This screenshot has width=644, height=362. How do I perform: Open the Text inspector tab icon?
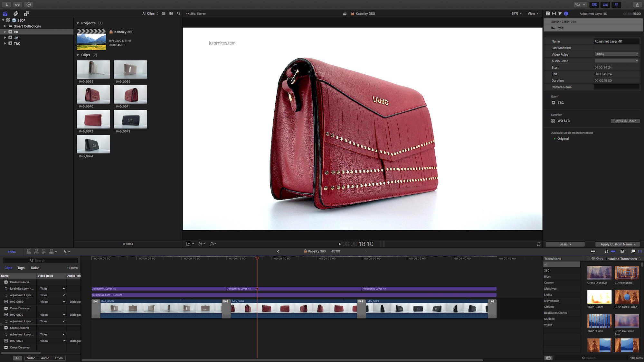pos(548,14)
